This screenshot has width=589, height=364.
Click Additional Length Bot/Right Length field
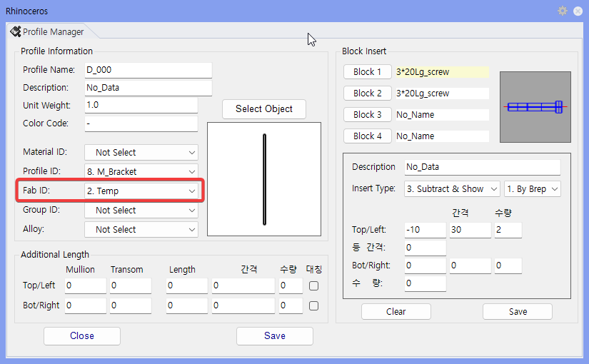click(187, 305)
